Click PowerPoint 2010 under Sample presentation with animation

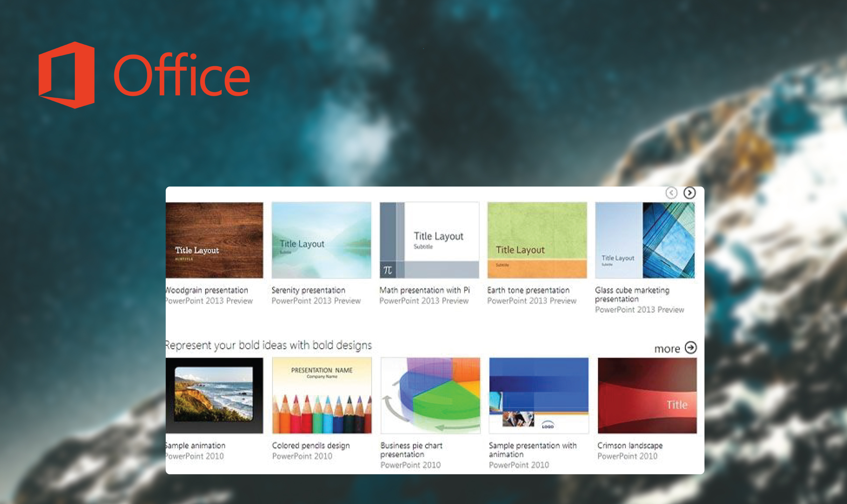(x=519, y=465)
